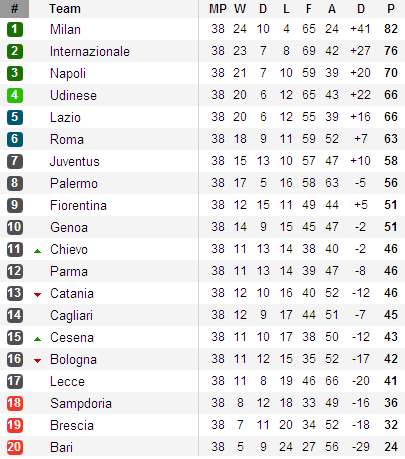The height and width of the screenshot is (459, 405).
Task: Click the green up arrow beside Chievo
Action: click(37, 251)
